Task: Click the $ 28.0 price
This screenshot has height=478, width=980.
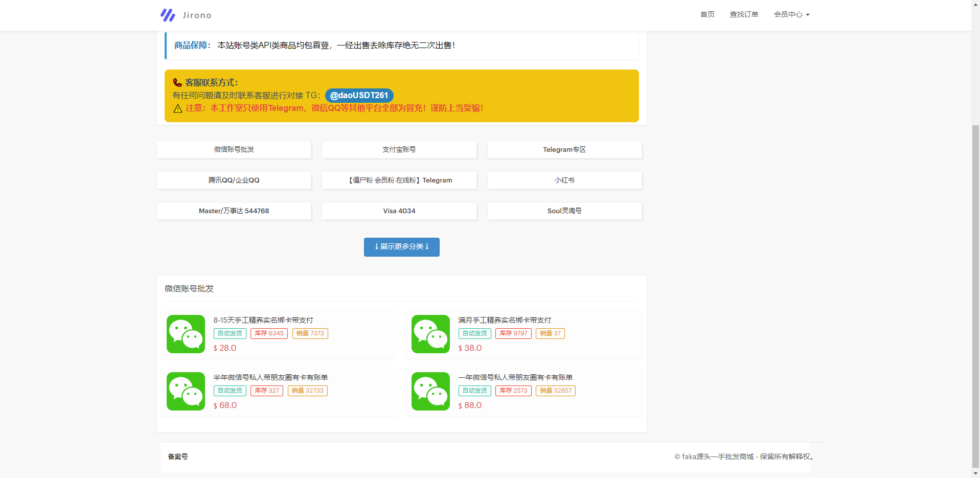Action: coord(225,348)
